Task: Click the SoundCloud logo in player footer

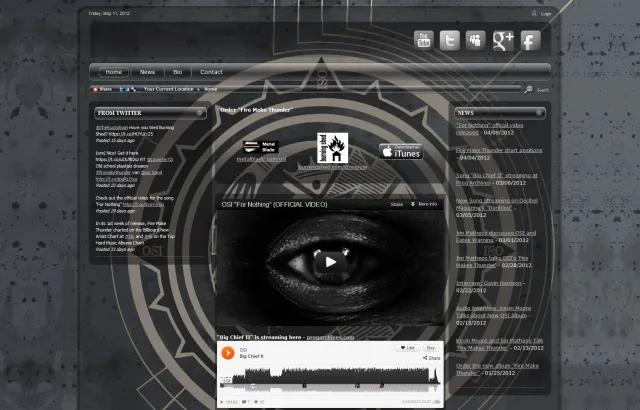Action: point(421,402)
